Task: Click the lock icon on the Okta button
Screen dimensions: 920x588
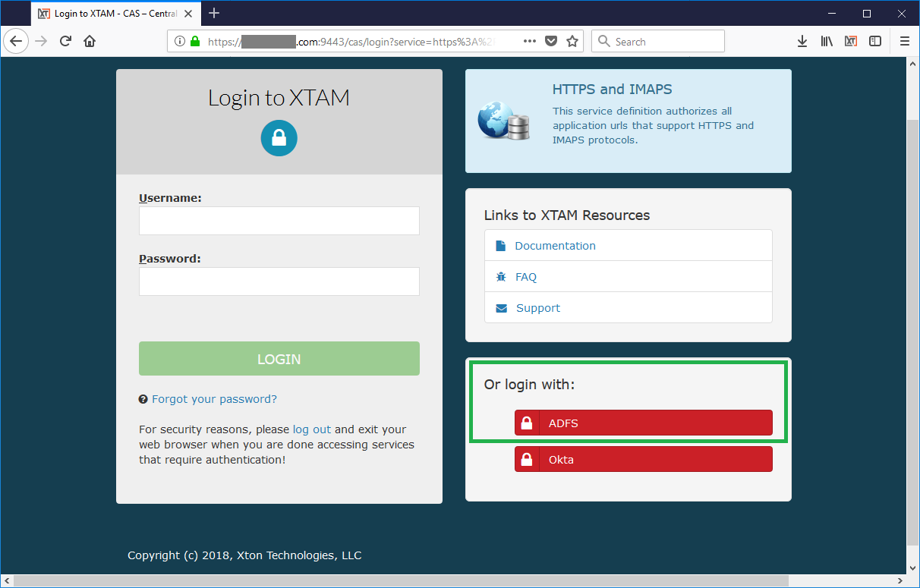Action: pos(527,459)
